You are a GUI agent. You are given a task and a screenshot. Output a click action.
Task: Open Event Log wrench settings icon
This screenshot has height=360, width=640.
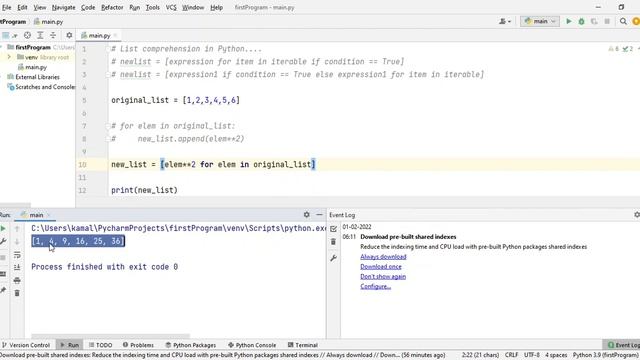coord(333,258)
